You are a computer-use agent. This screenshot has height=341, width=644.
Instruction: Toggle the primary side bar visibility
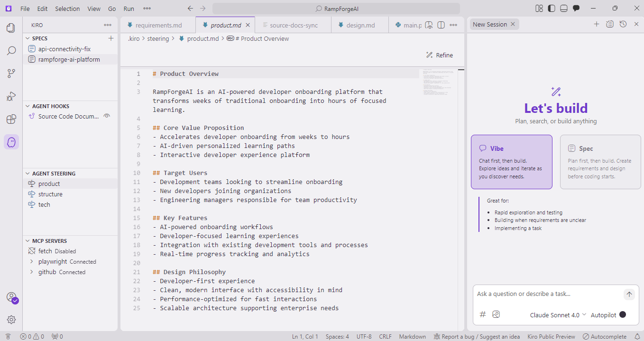[x=551, y=9]
